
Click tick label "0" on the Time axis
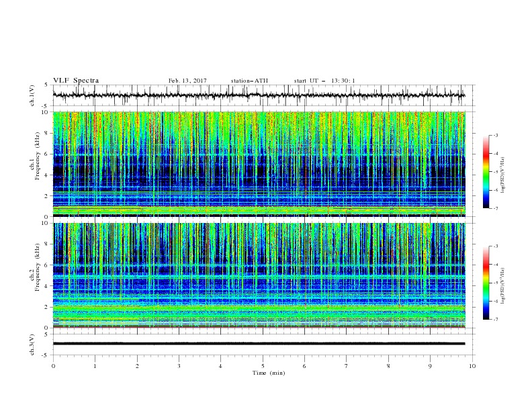[x=53, y=366]
